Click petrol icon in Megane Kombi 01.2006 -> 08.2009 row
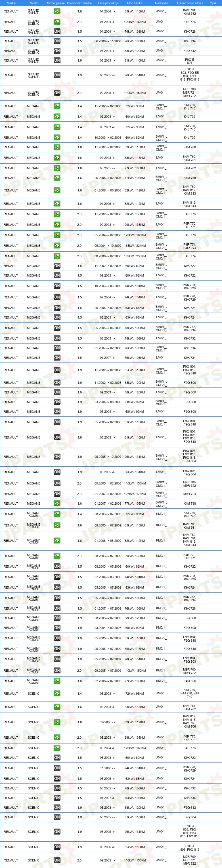 point(57,540)
